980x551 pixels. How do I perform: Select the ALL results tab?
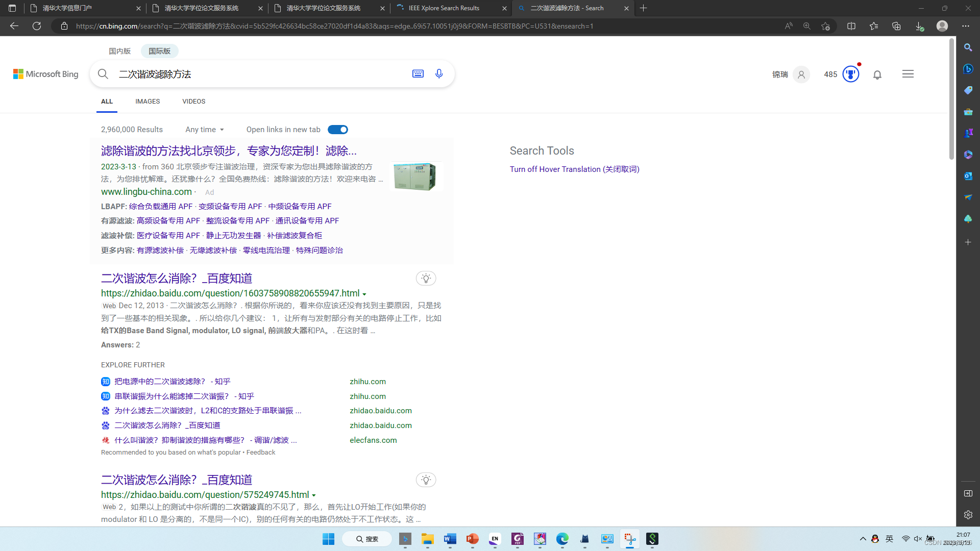pos(107,102)
